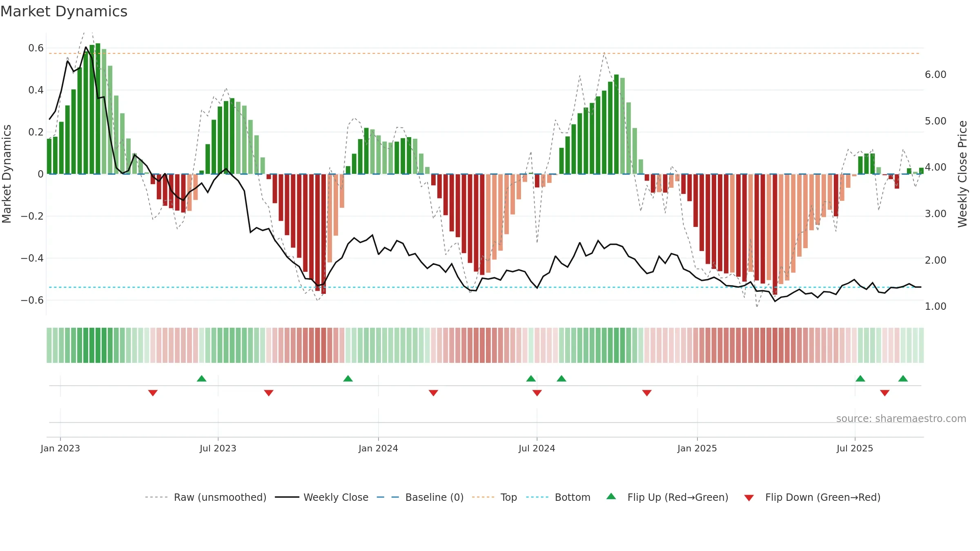
Task: Toggle Flip Up (Red→Green) legend entry
Action: [x=668, y=497]
